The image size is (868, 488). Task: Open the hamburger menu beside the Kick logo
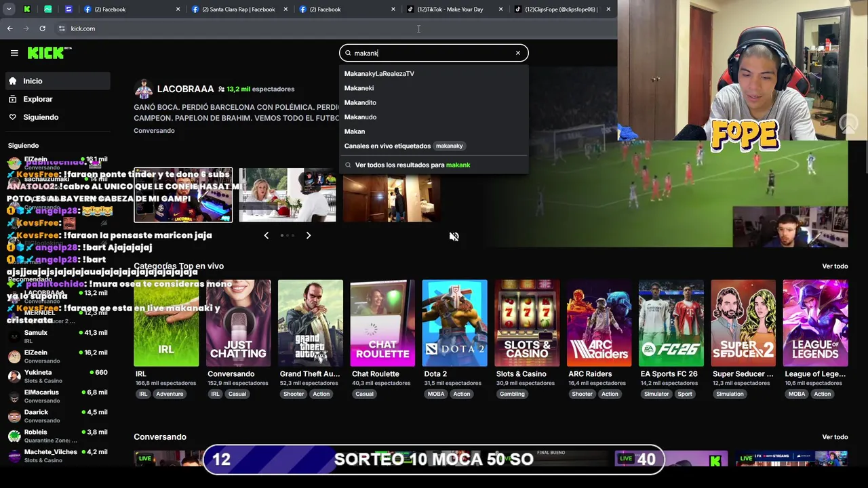pyautogui.click(x=14, y=53)
